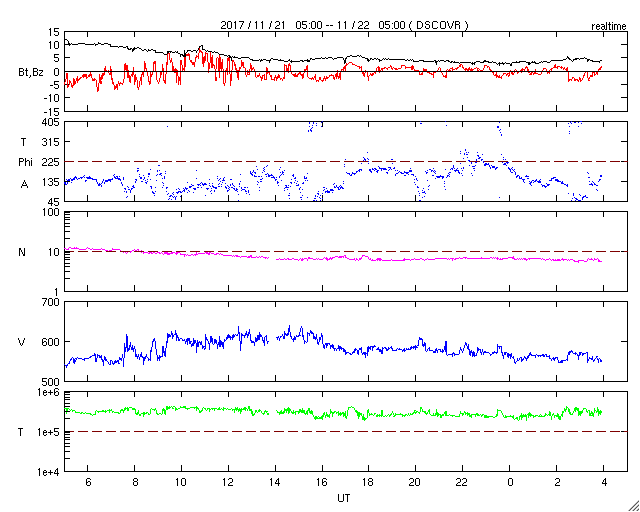
Task: Click the '15' tick on Bt,Bz axis
Action: coord(53,32)
